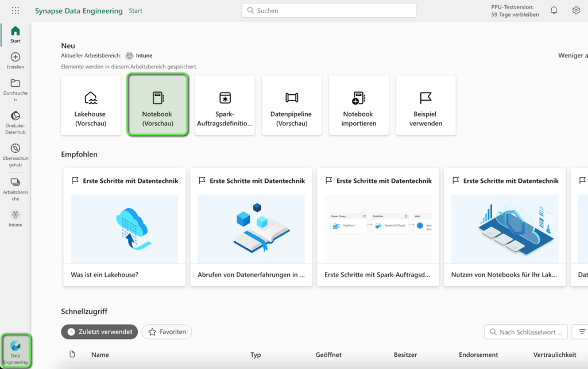Open the app launcher grid icon
This screenshot has height=369, width=588.
click(x=16, y=10)
